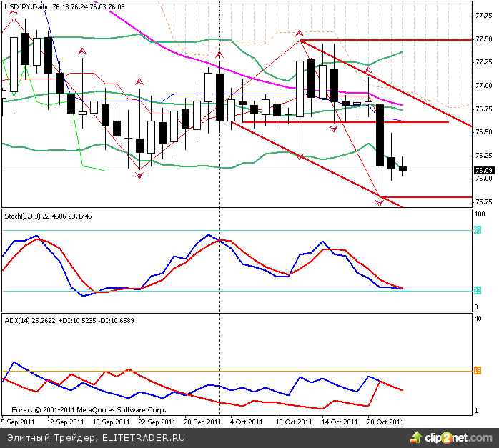Image resolution: width=499 pixels, height=448 pixels.
Task: Select the 10 Oct 2011 date label
Action: [295, 422]
